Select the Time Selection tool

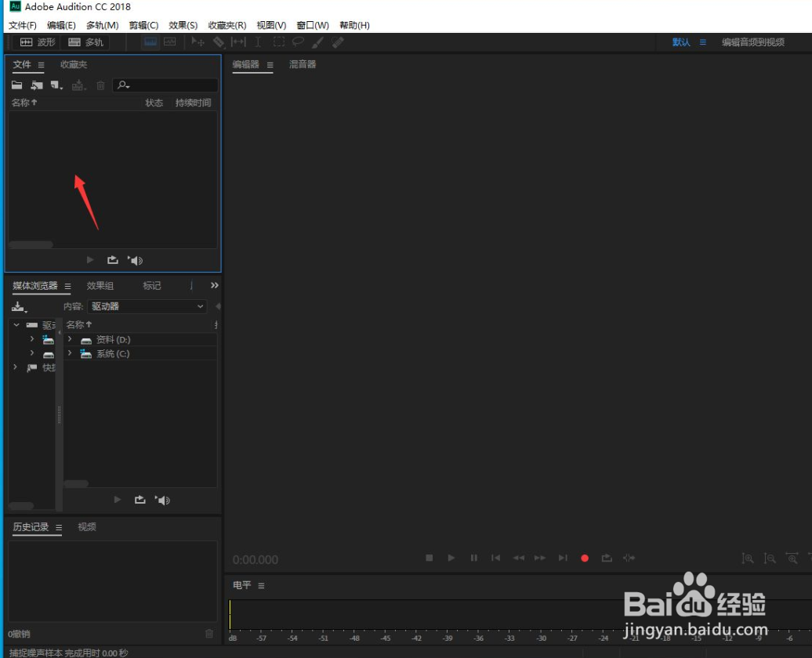tap(257, 42)
